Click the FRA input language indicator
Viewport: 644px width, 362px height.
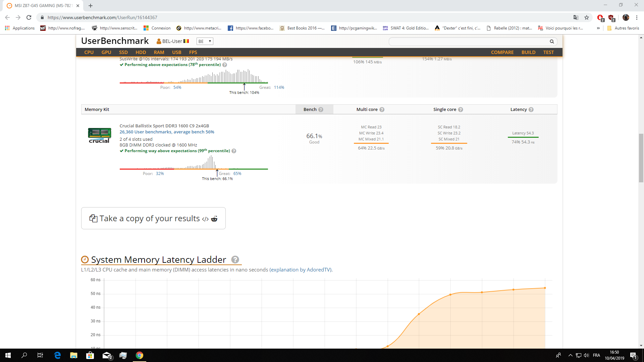click(596, 355)
